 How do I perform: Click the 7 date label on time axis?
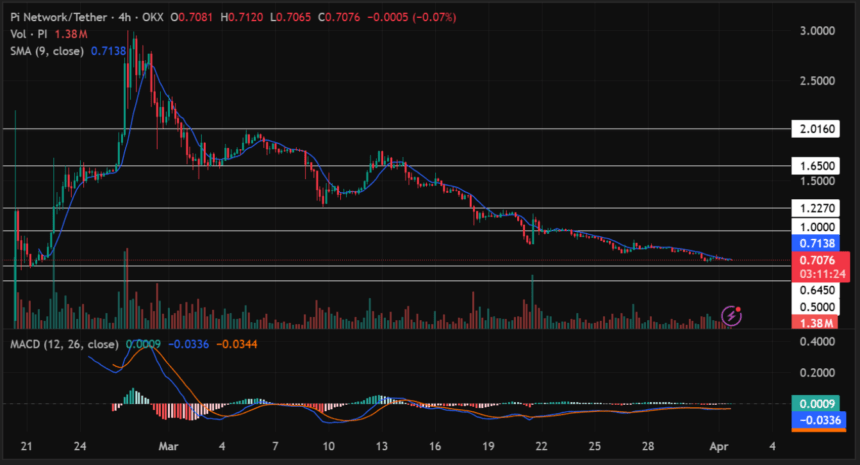pos(275,446)
